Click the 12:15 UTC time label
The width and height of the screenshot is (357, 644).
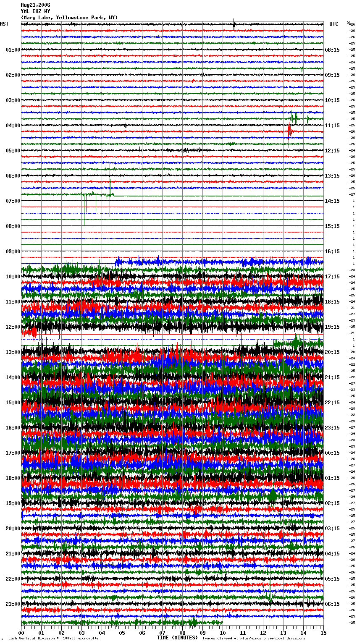[332, 151]
